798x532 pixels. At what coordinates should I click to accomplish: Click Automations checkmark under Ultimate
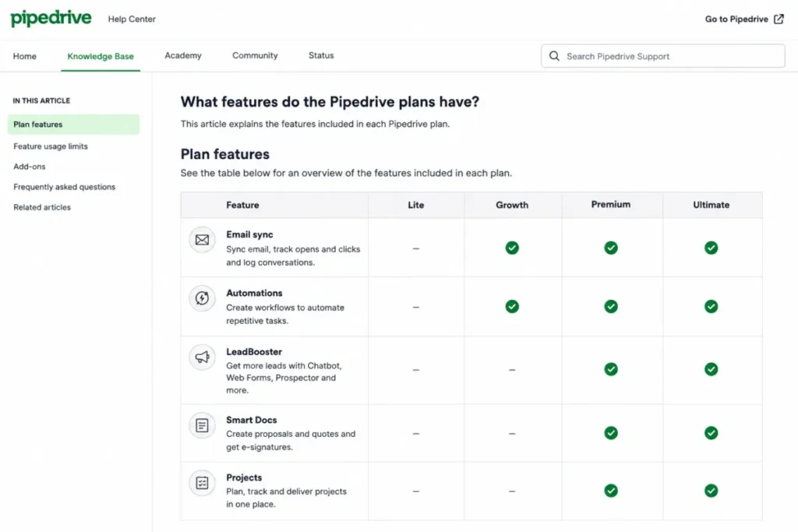tap(711, 307)
